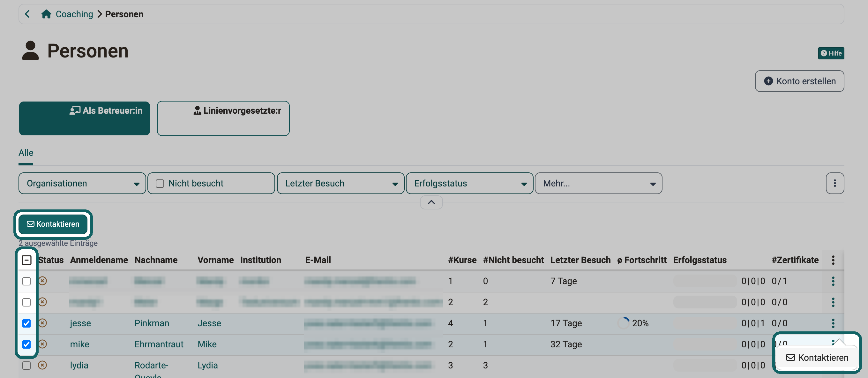The image size is (868, 378).
Task: Click status icon in lydia row
Action: pos(42,365)
